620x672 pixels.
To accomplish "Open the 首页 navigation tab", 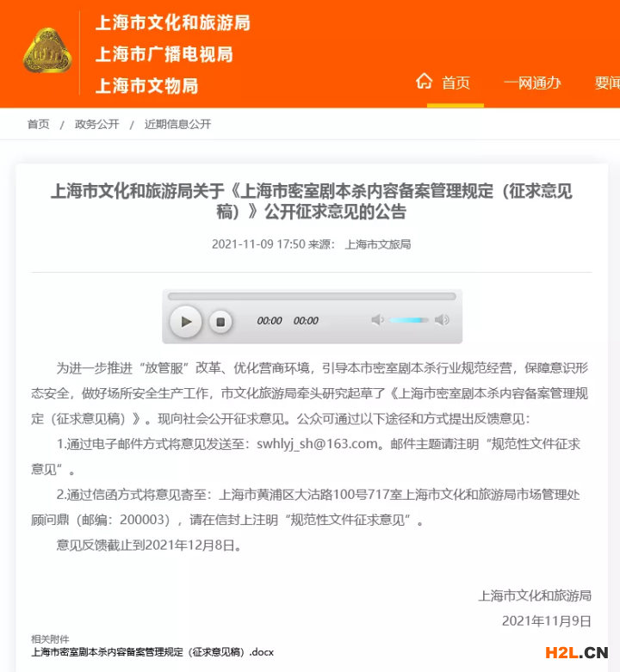I will click(x=456, y=83).
